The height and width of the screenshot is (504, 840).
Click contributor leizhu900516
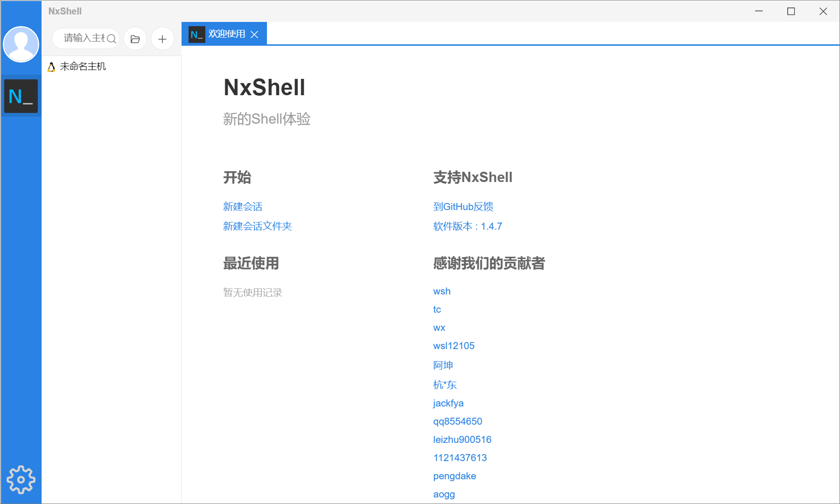tap(462, 440)
